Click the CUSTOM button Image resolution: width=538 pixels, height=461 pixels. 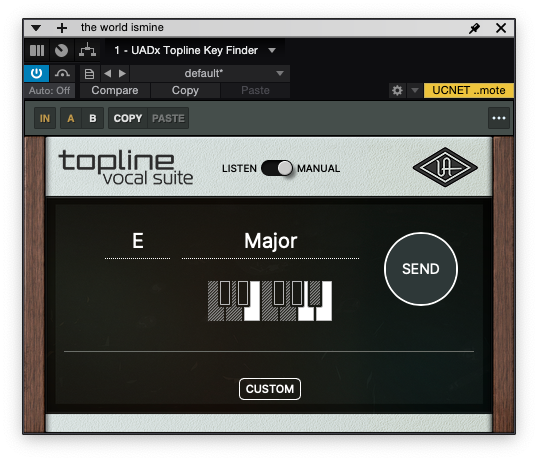coord(270,389)
